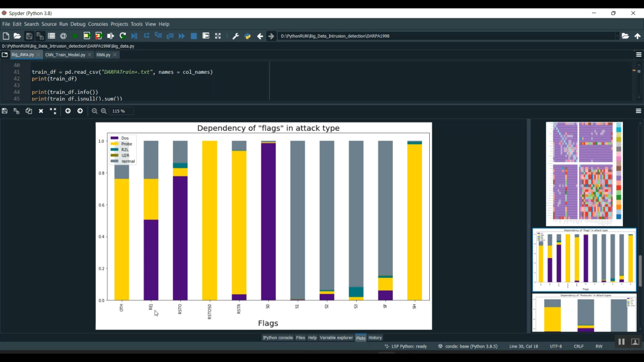Click the PYTHONPATH manager Python icon
Screen dimensions: 644x362
point(248,36)
